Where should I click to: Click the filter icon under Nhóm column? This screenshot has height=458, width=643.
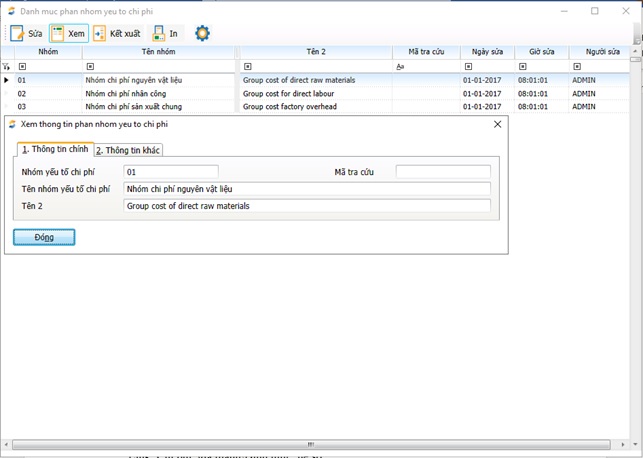[x=22, y=67]
